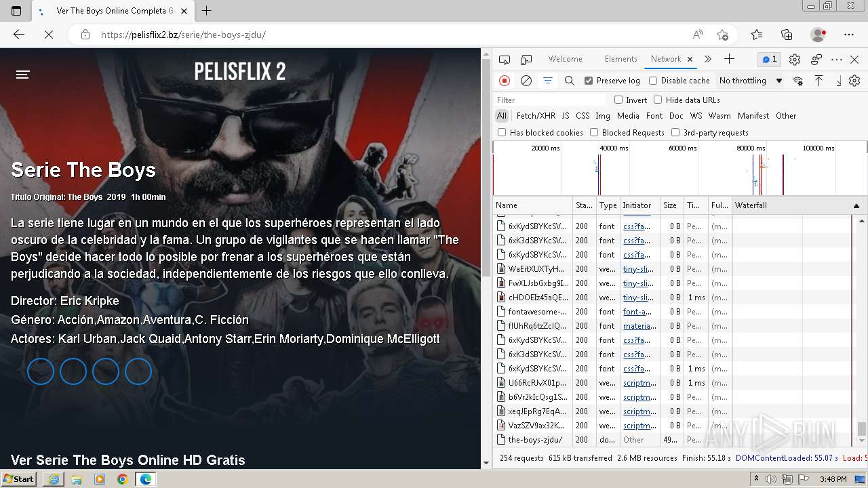Screen dimensions: 868x488
Task: Enable Hide data URLs
Action: [x=658, y=100]
